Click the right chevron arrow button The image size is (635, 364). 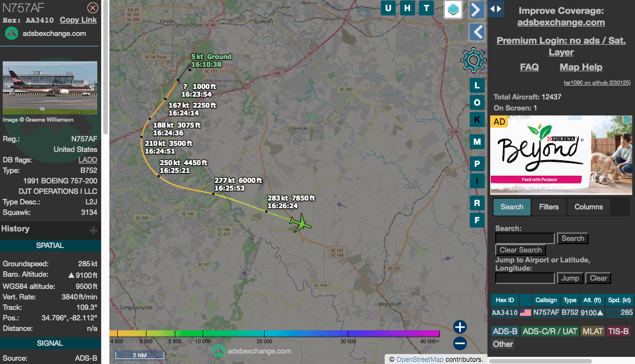476,10
